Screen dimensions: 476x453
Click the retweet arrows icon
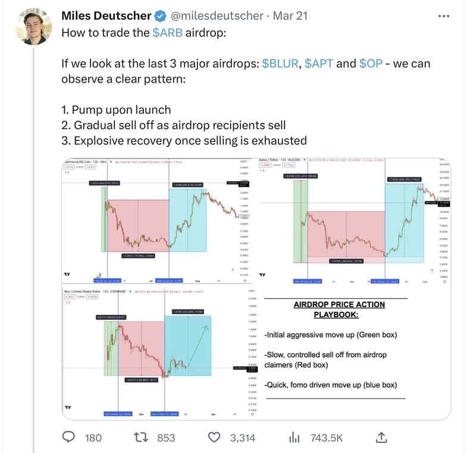[x=140, y=438]
